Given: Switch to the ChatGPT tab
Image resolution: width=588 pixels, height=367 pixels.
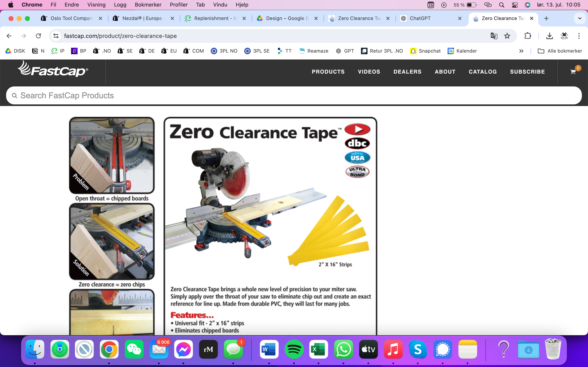Looking at the screenshot, I should pos(420,18).
